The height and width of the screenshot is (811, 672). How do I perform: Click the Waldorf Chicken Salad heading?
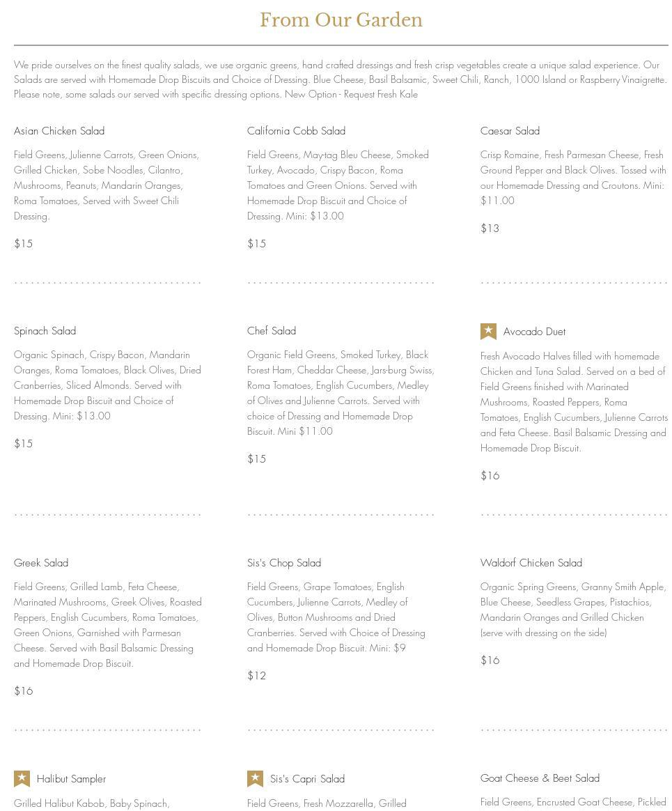(x=531, y=563)
